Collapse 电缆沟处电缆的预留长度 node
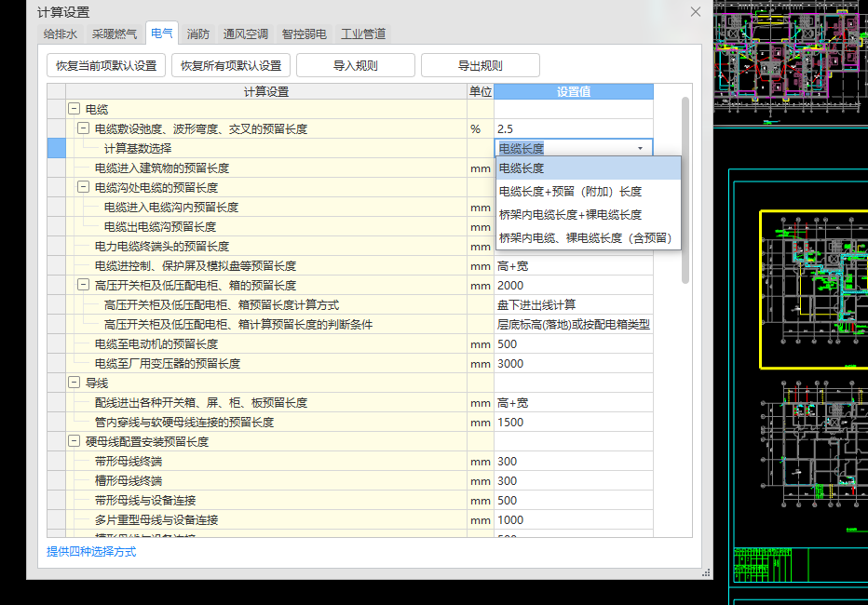 tap(83, 187)
